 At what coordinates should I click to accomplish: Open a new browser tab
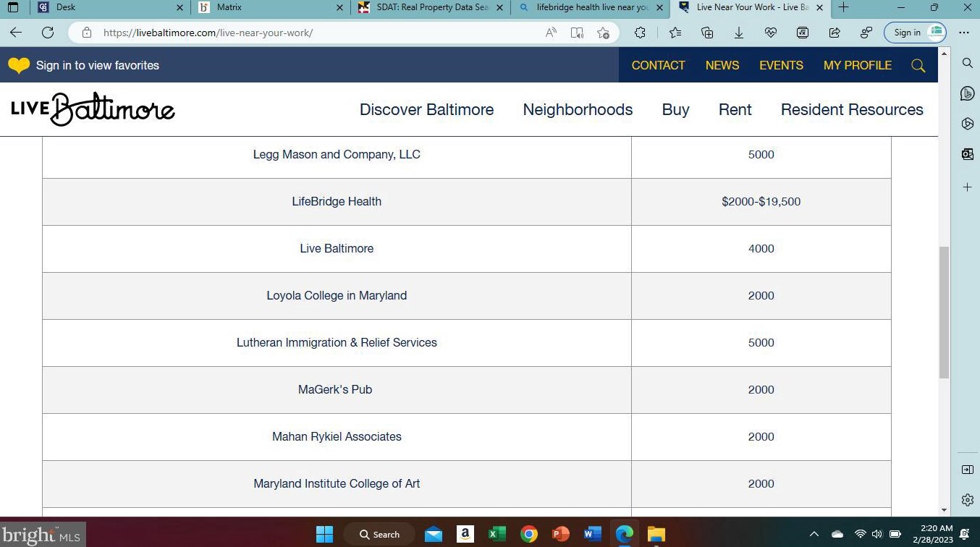(843, 7)
